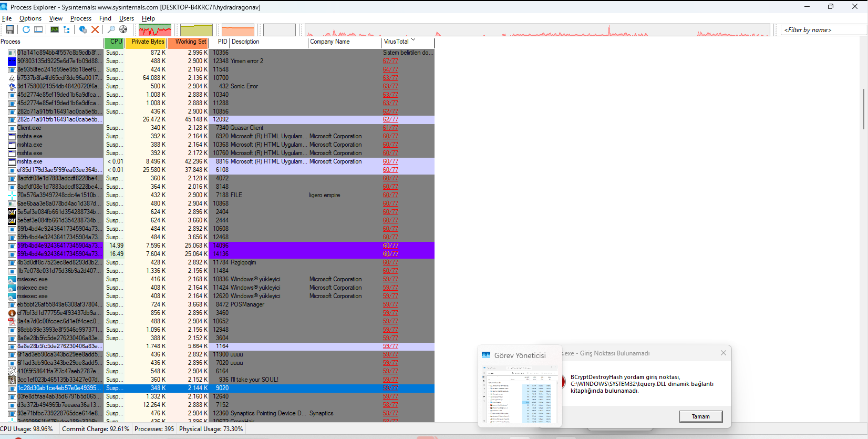Viewport: 868px width, 439px height.
Task: Open the Options menu
Action: (x=30, y=18)
